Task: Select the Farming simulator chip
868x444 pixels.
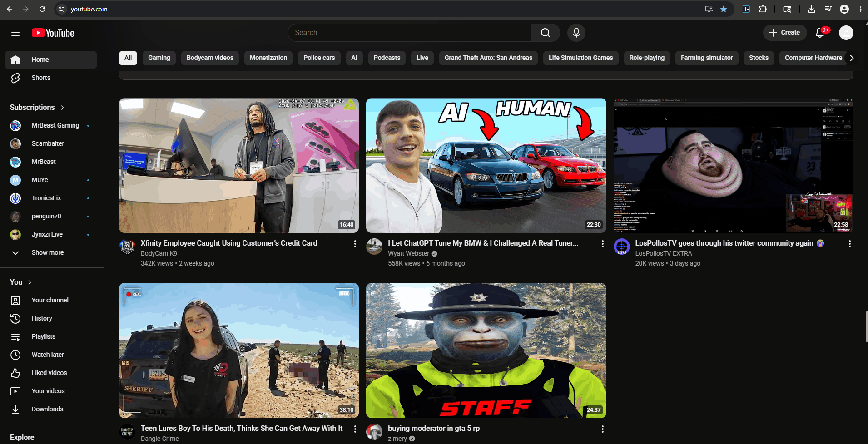Action: (x=707, y=58)
